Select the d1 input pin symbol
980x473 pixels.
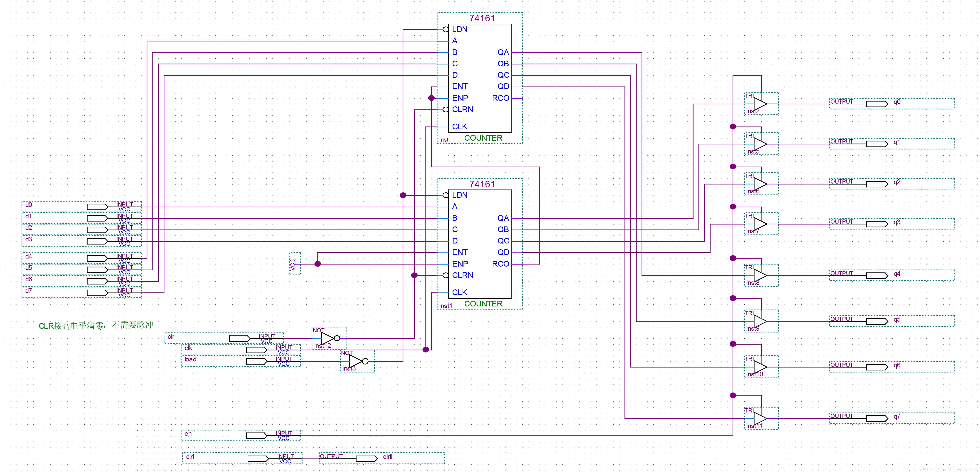pyautogui.click(x=81, y=218)
